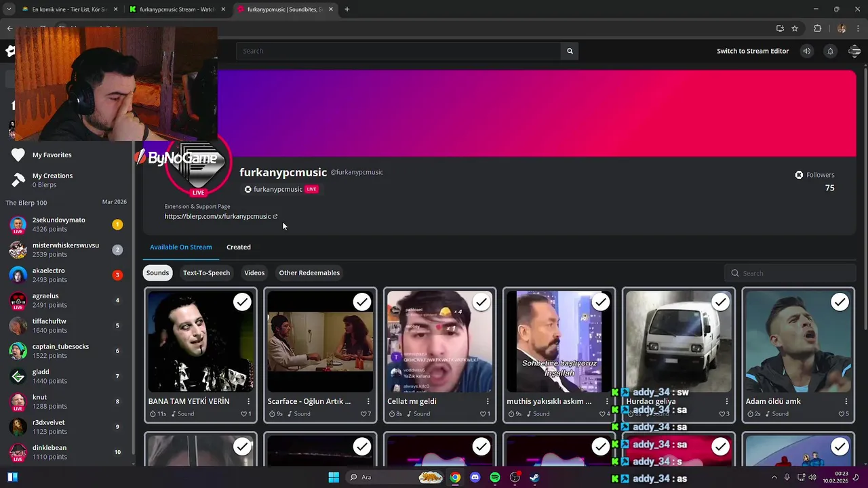Viewport: 868px width, 488px height.
Task: Select the Other Redeemables filter pill
Action: coord(309,272)
